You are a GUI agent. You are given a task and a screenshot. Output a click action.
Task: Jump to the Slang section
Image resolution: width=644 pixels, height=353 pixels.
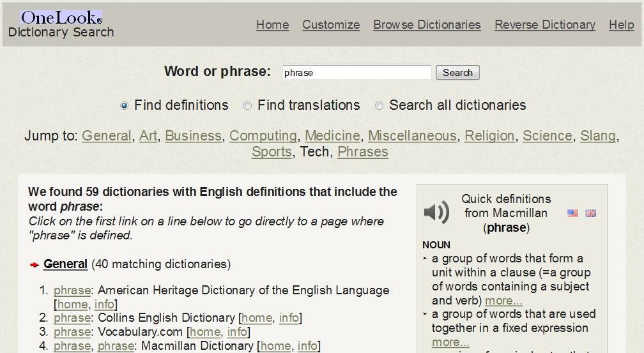(x=597, y=136)
